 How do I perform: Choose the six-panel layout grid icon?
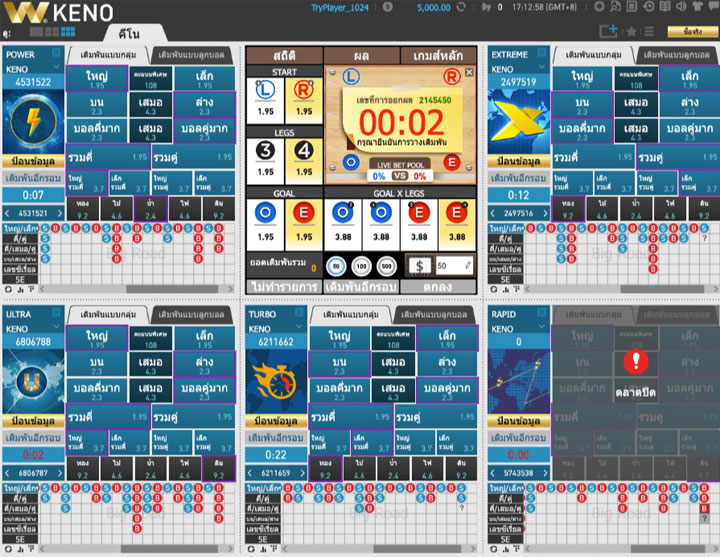tap(68, 31)
